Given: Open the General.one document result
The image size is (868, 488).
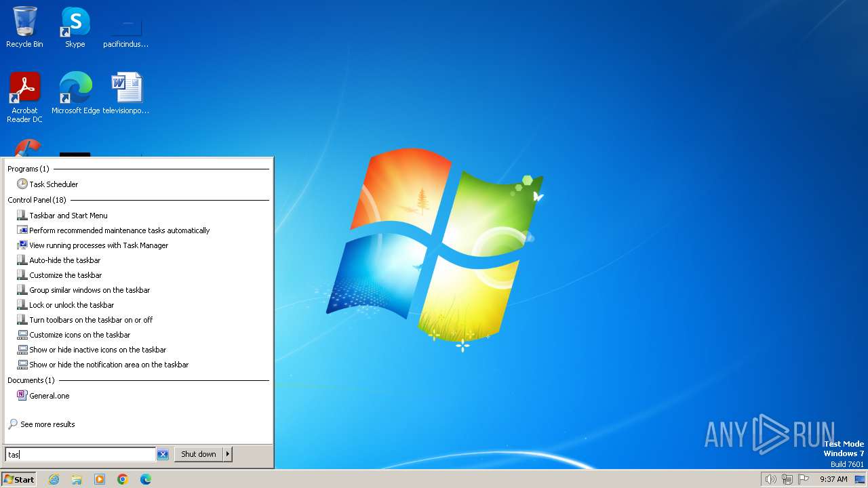Looking at the screenshot, I should pyautogui.click(x=49, y=396).
